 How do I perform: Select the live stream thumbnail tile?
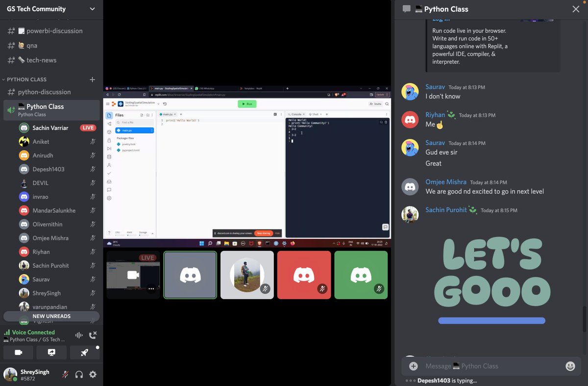tap(133, 275)
